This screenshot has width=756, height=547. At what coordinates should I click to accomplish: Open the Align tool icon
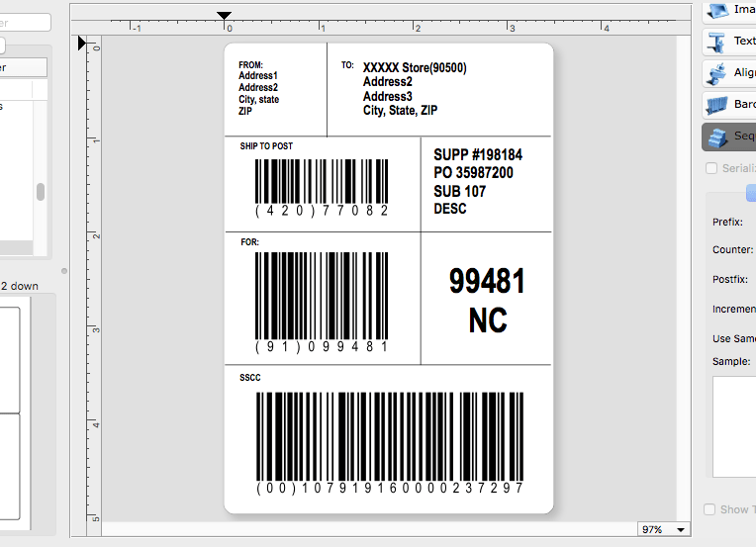[x=717, y=74]
